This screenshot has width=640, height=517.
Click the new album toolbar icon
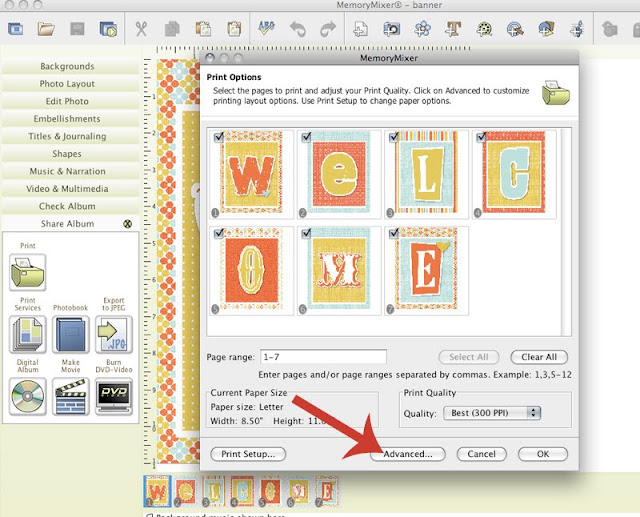click(16, 29)
